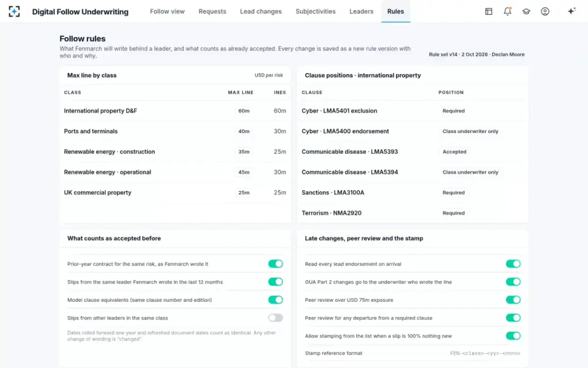Go to the Leaders tab

(361, 11)
